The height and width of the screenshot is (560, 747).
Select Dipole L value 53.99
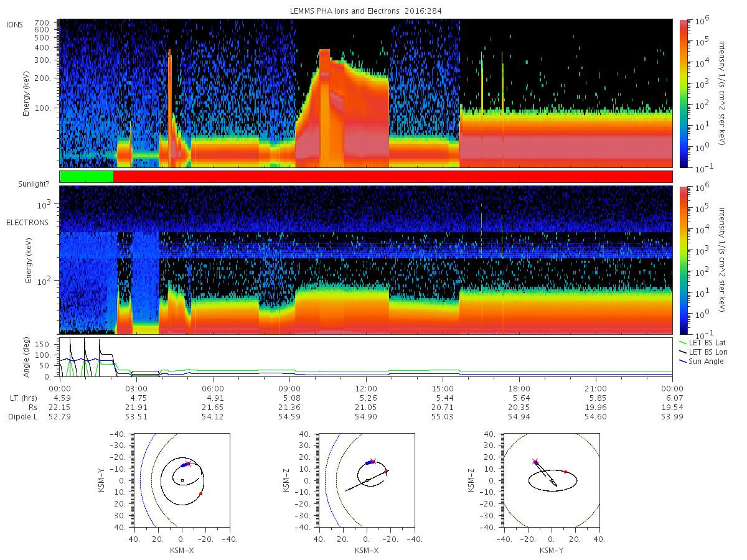coord(672,417)
